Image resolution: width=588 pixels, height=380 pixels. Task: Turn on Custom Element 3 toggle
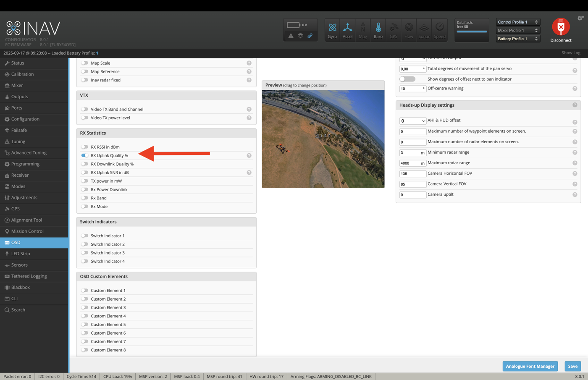click(85, 307)
